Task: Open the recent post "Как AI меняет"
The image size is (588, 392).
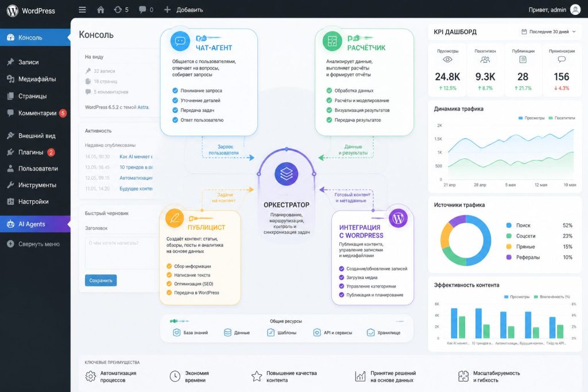Action: [x=136, y=157]
